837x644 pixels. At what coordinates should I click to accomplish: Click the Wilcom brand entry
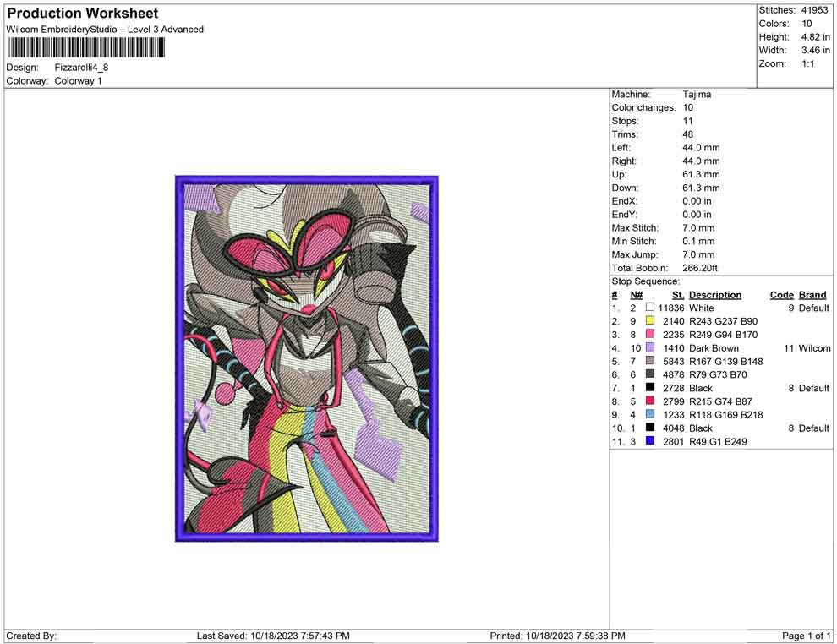pos(814,348)
